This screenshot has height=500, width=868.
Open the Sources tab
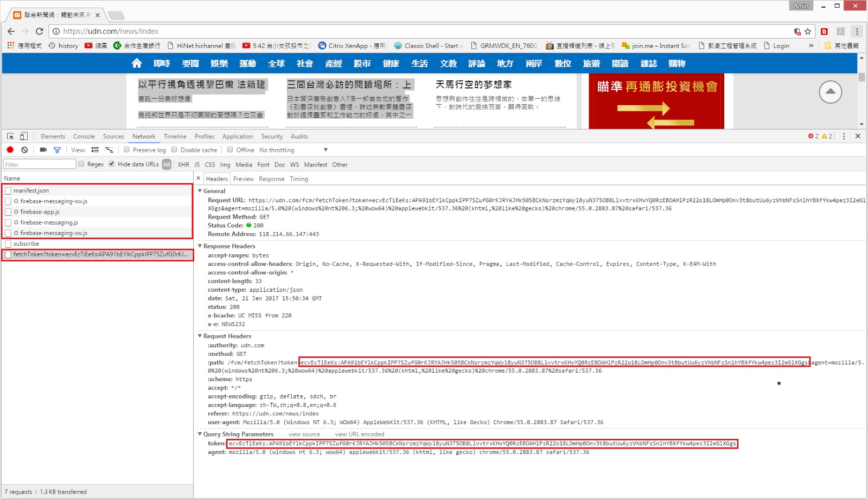click(113, 137)
